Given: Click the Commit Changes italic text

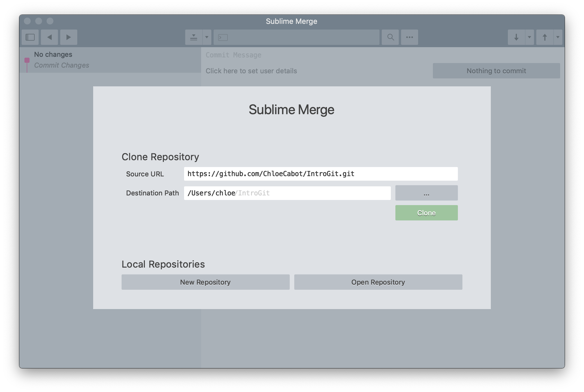Looking at the screenshot, I should pyautogui.click(x=62, y=65).
